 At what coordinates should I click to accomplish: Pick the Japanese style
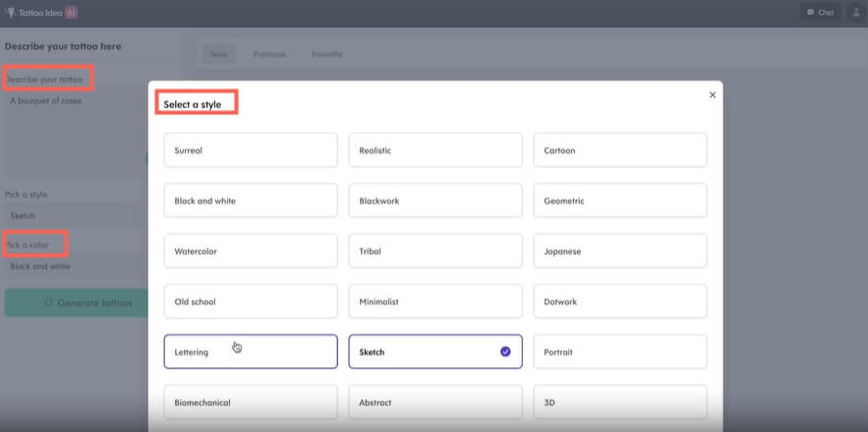[x=620, y=251]
